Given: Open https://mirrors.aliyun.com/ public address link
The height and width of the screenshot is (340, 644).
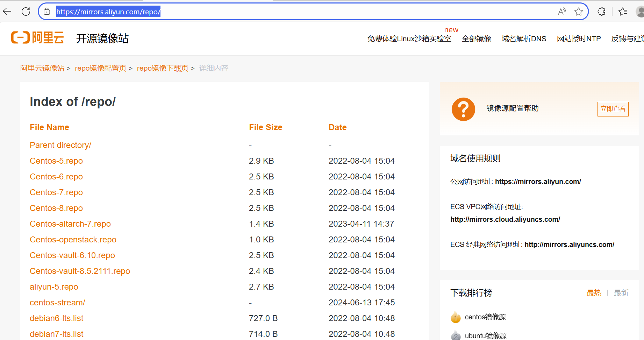Looking at the screenshot, I should coord(538,182).
